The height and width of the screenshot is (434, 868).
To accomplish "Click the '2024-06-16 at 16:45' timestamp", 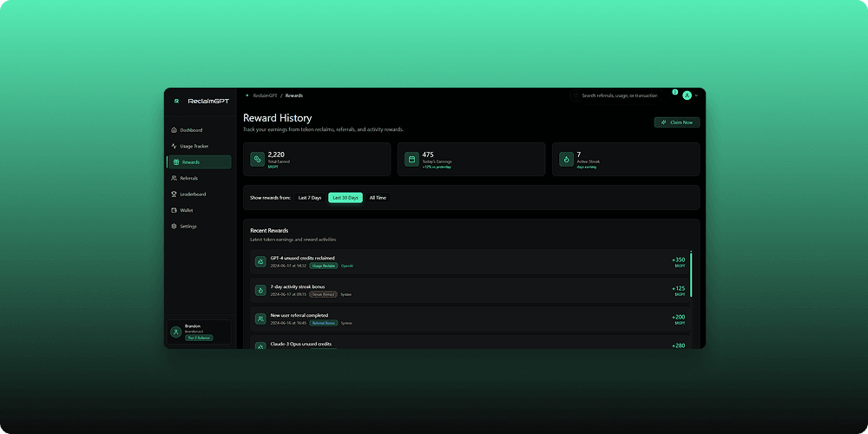I will [288, 323].
